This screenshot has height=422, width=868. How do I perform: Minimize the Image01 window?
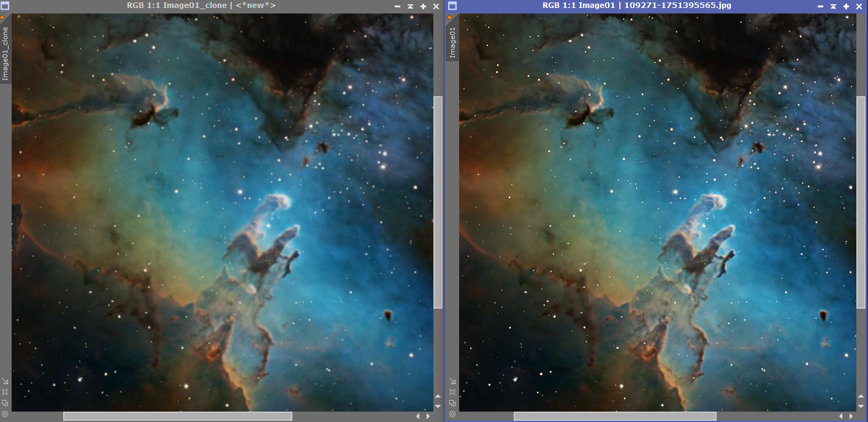820,6
